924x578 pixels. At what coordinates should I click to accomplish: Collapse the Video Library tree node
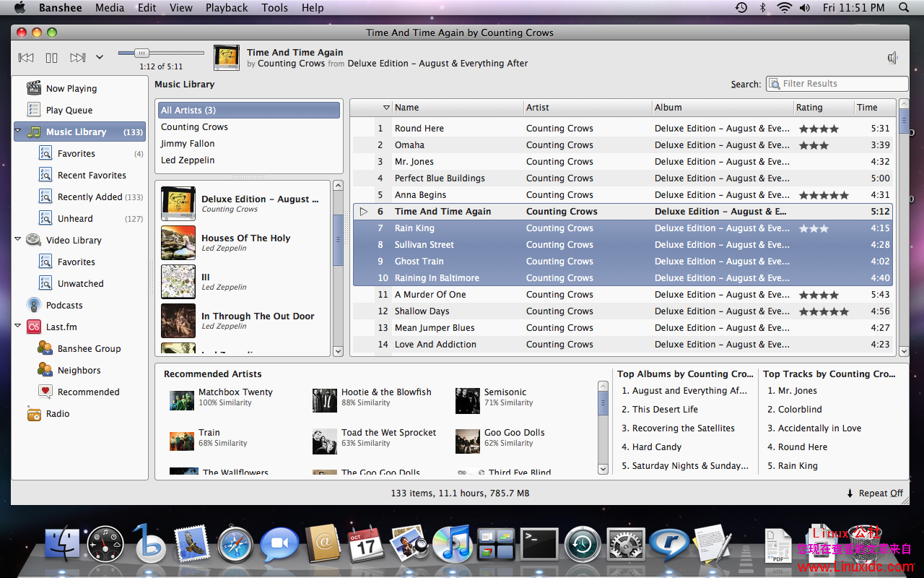coord(18,239)
